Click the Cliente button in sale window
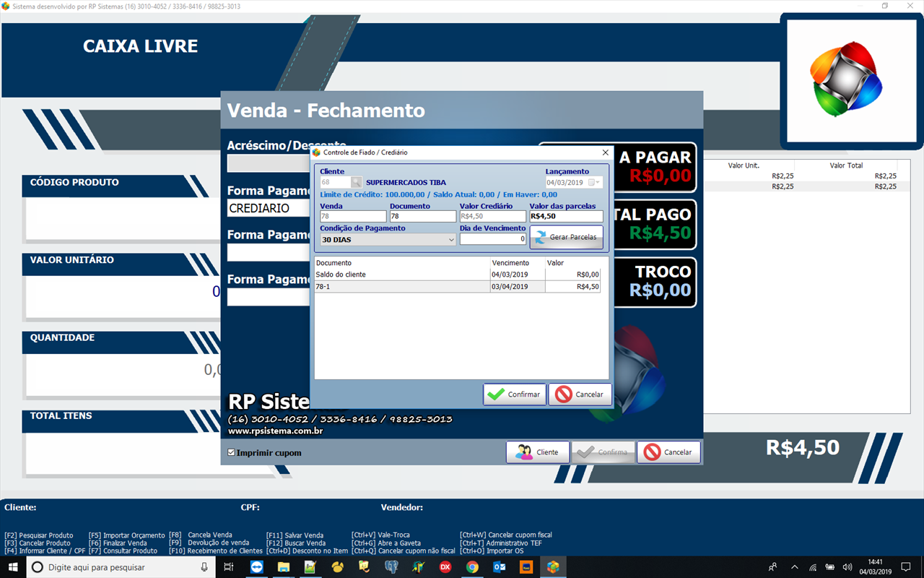This screenshot has width=924, height=578. [537, 452]
